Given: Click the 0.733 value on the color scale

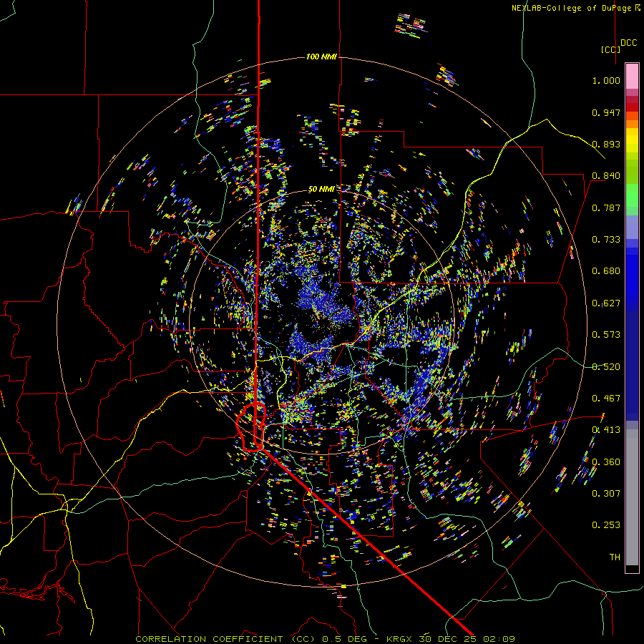Looking at the screenshot, I should (x=606, y=240).
